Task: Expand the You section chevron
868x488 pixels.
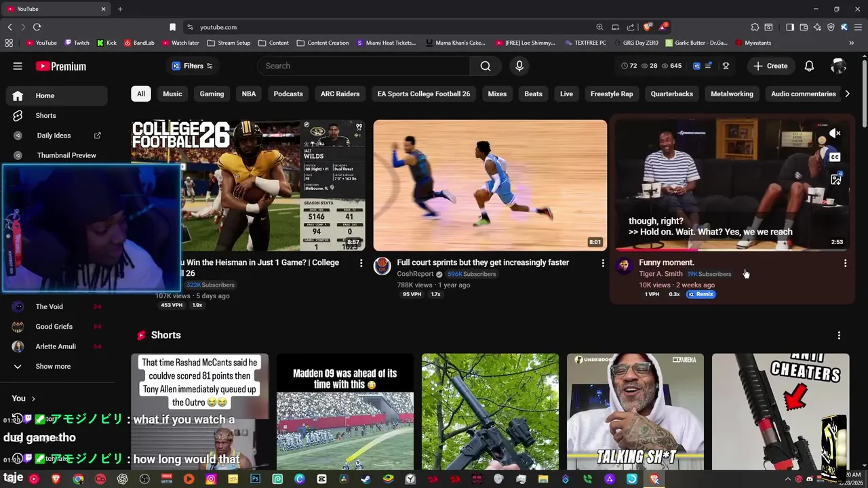Action: point(33,399)
